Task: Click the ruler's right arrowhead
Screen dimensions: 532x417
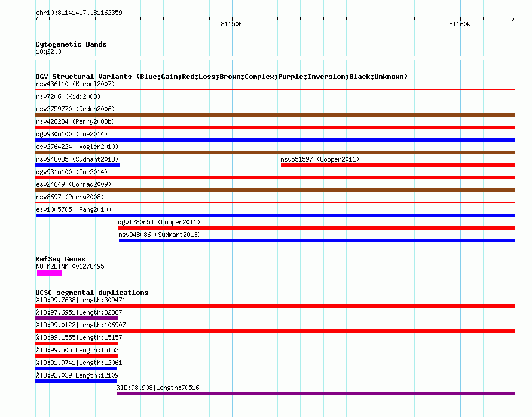Action: point(513,19)
